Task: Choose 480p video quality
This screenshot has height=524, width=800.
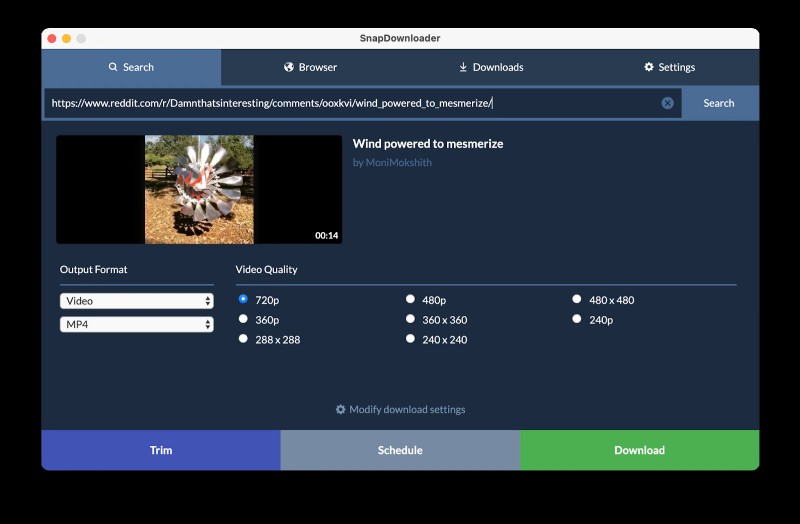Action: click(410, 299)
